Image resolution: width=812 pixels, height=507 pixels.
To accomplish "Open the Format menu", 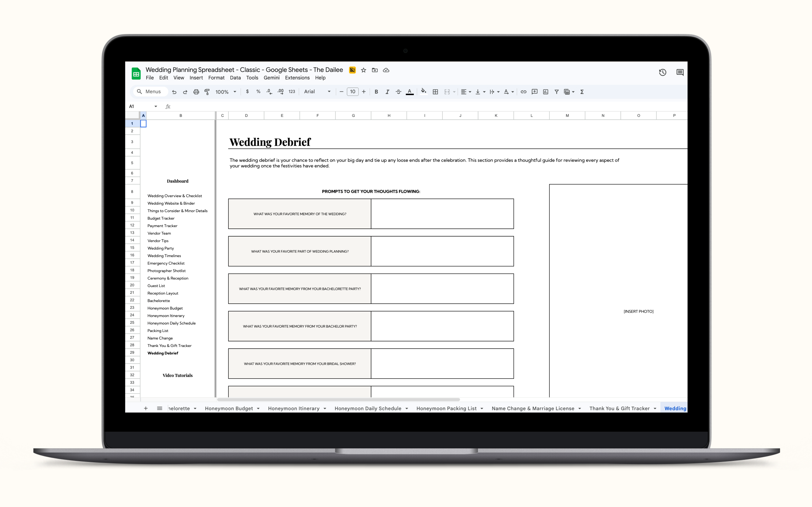I will [x=216, y=78].
